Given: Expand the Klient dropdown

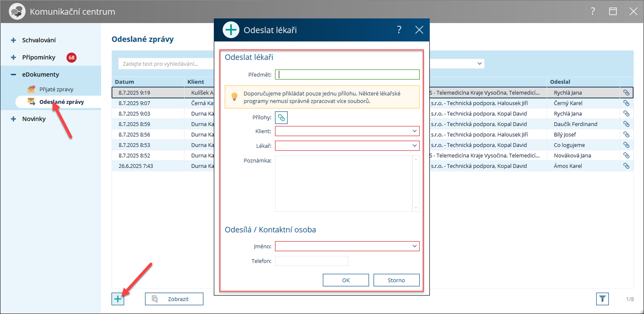Looking at the screenshot, I should 414,131.
